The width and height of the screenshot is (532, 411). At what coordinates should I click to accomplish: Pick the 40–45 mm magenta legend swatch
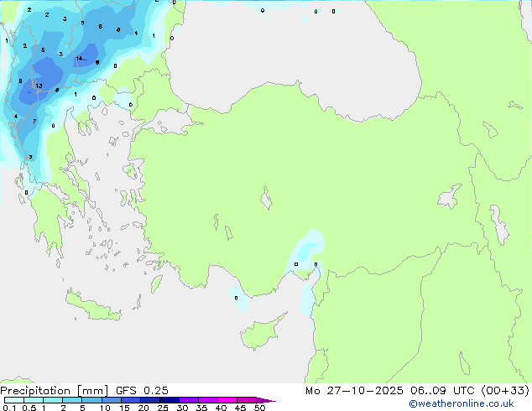click(x=227, y=400)
